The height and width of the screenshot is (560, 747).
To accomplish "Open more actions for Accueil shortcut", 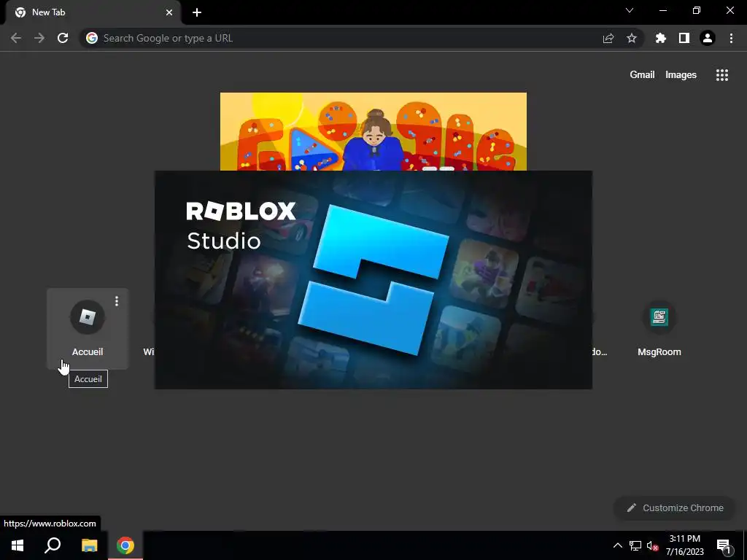I will coord(117,301).
